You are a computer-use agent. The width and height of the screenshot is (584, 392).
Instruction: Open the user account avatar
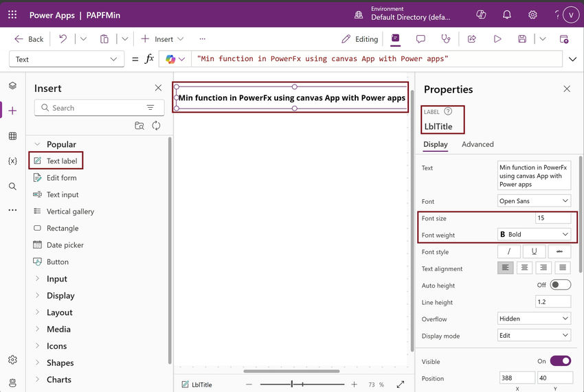570,15
